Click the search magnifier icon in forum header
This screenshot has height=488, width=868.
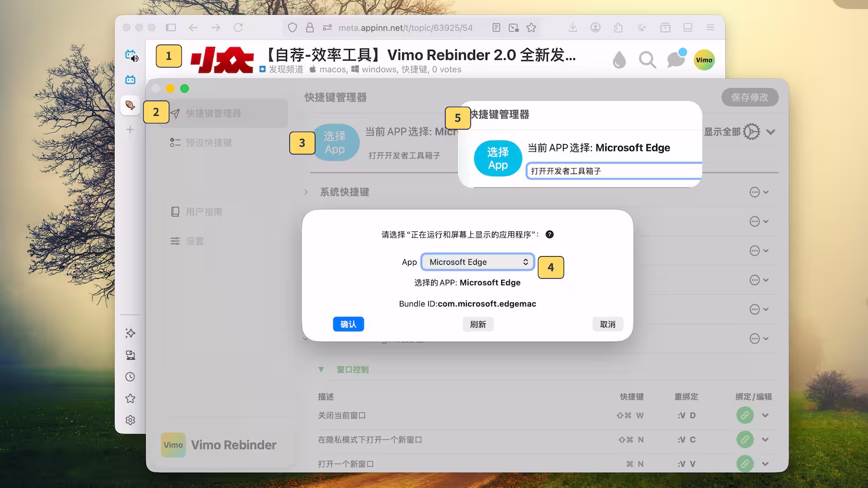pos(648,60)
